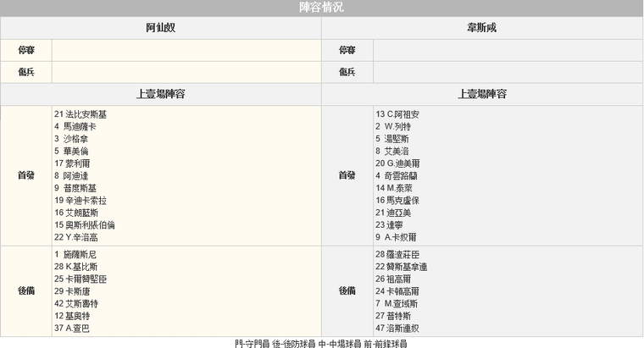Select player 13 C.阿祖安

click(397, 114)
